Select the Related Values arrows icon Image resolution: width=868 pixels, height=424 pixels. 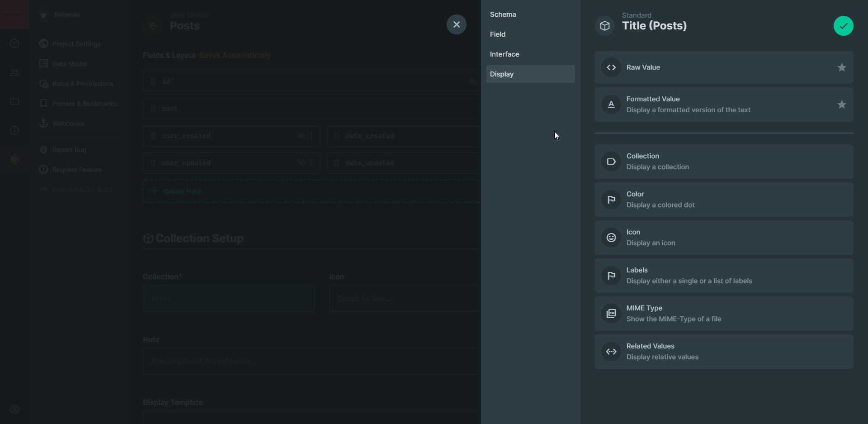coord(611,352)
